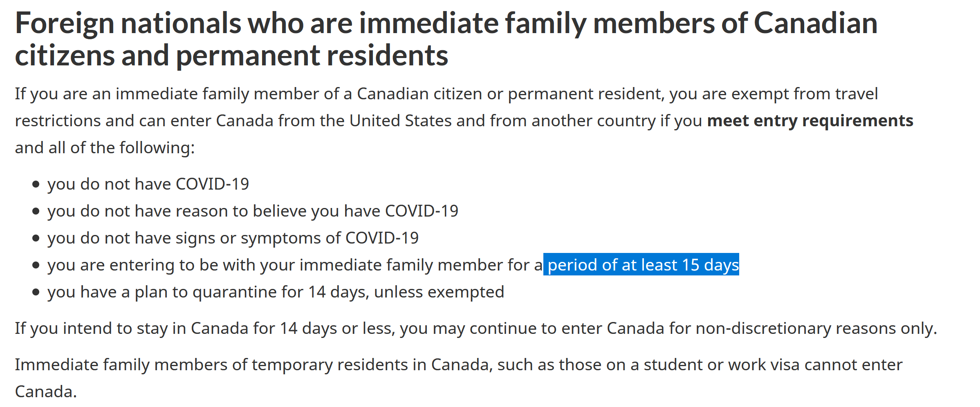Click 'restrictions and can enter Canada' line
Viewport: 980px width, 407px height.
144,121
